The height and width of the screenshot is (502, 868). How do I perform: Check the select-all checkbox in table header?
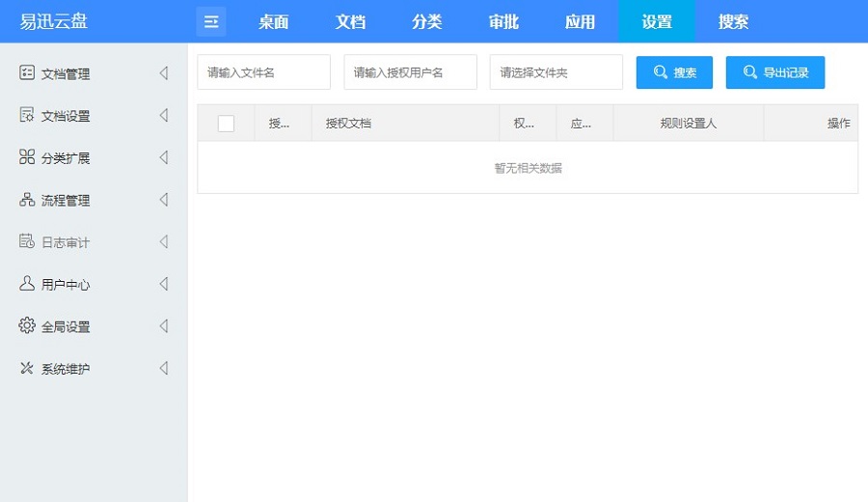coord(226,124)
